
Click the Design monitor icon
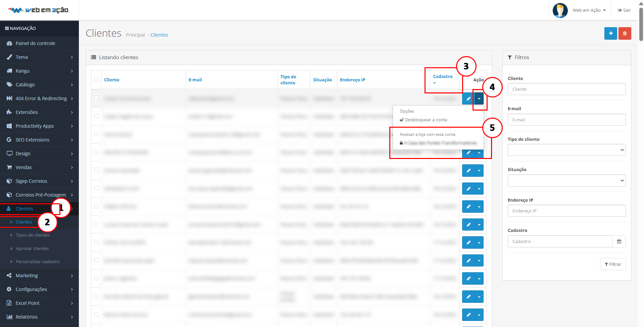point(9,154)
